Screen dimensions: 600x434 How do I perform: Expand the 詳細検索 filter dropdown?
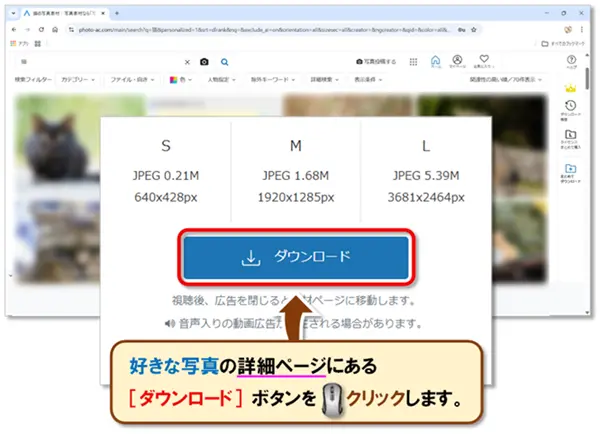tap(324, 80)
